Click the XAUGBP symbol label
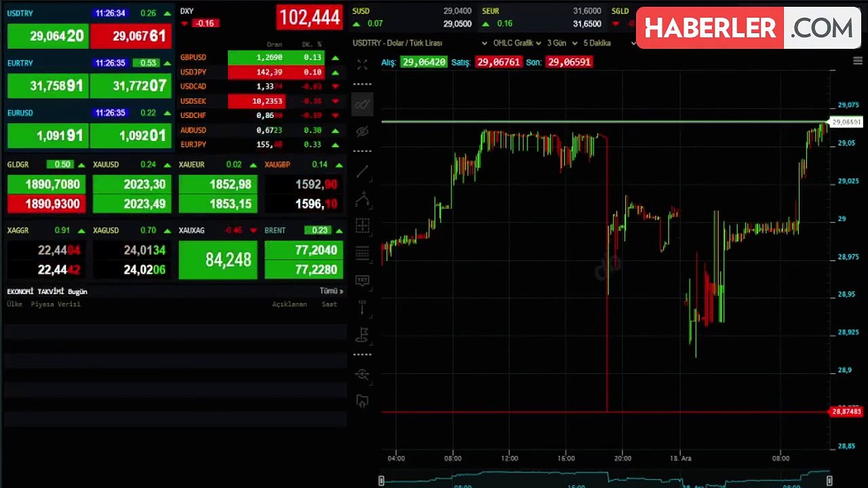868x488 pixels. click(277, 165)
